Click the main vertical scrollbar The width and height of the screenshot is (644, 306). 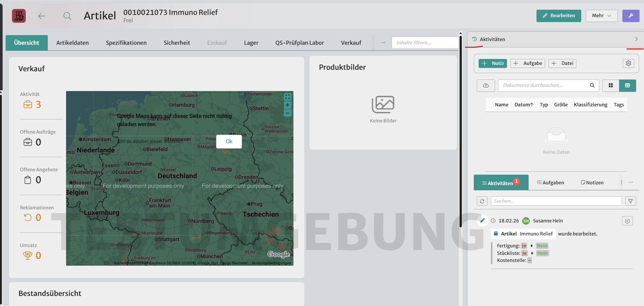point(461,131)
